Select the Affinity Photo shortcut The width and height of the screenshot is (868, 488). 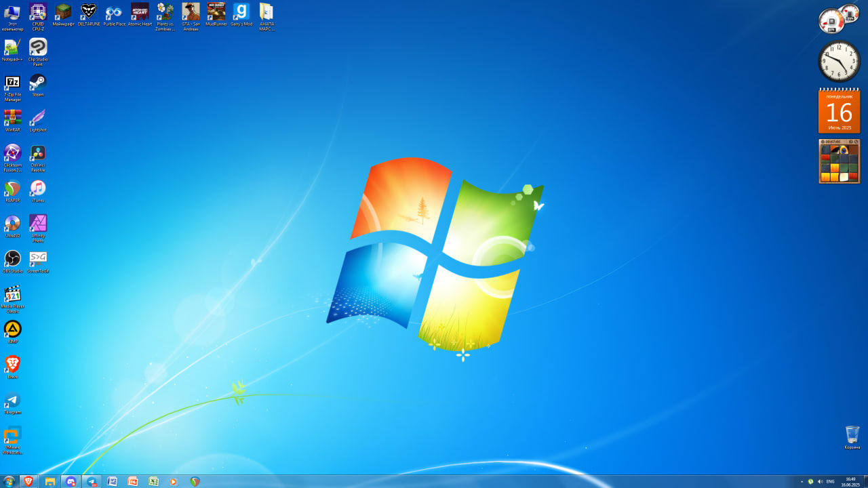38,229
